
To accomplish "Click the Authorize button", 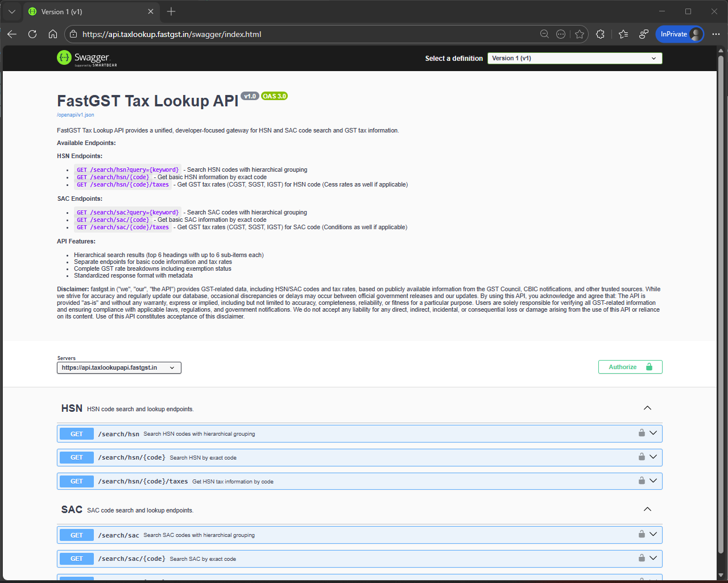I will point(630,367).
